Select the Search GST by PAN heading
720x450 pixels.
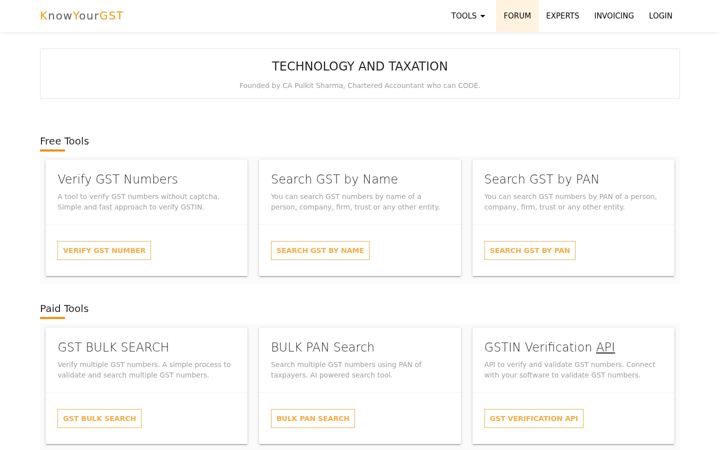pyautogui.click(x=541, y=179)
